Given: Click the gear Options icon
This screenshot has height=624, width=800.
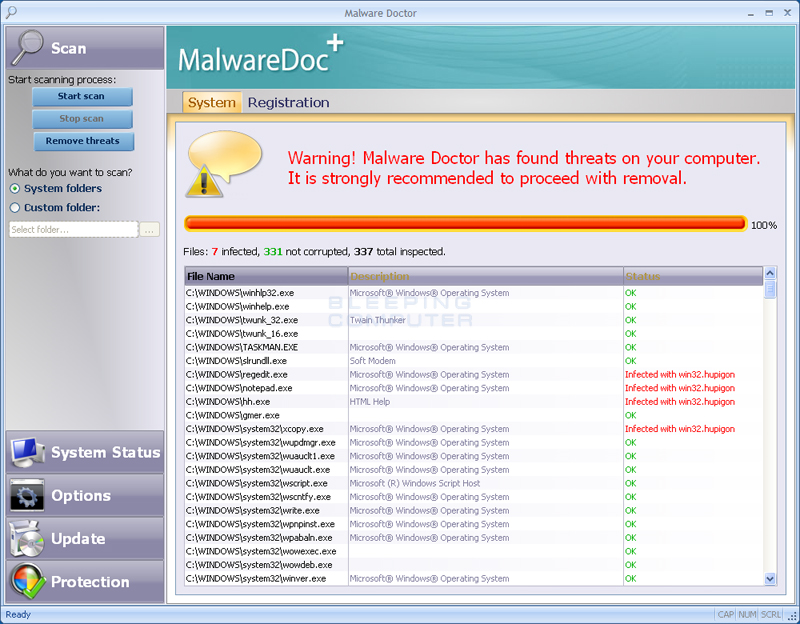Looking at the screenshot, I should pyautogui.click(x=27, y=495).
